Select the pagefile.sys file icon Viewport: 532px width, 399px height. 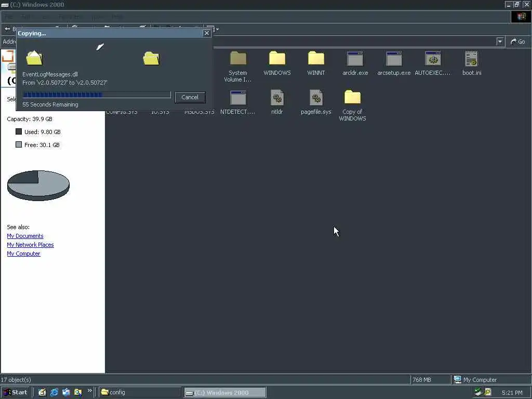click(316, 98)
